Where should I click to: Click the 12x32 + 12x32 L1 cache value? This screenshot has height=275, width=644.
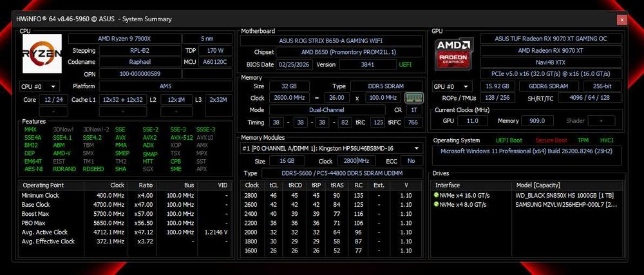(x=123, y=100)
